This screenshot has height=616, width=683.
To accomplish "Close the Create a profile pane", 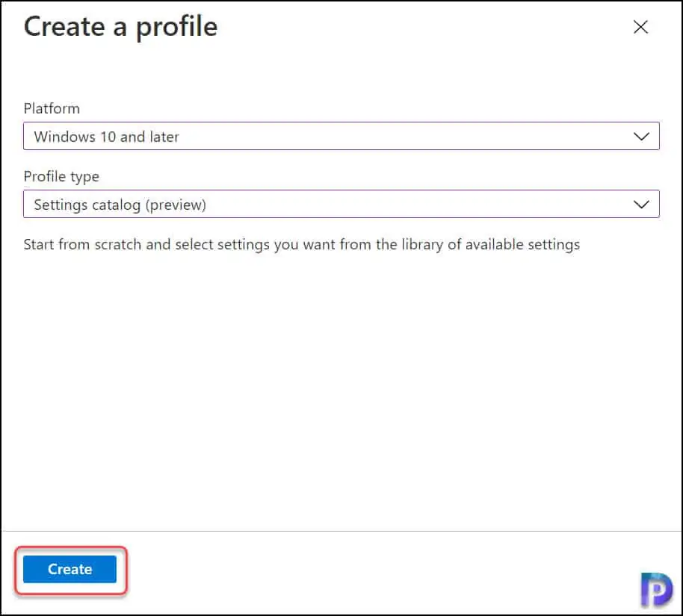I will tap(640, 27).
